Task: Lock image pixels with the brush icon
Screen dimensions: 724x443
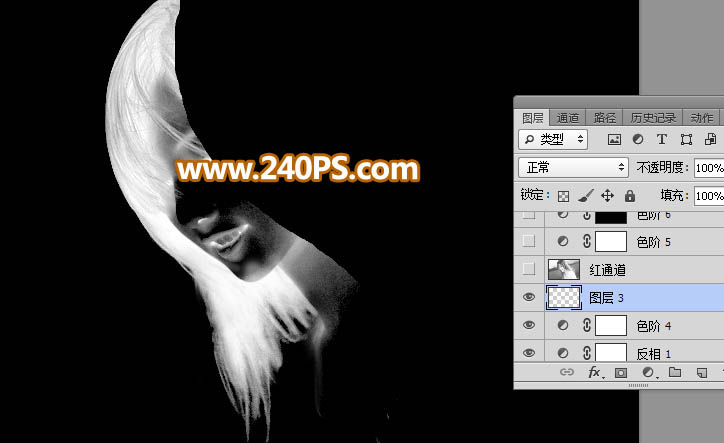Action: pyautogui.click(x=586, y=196)
